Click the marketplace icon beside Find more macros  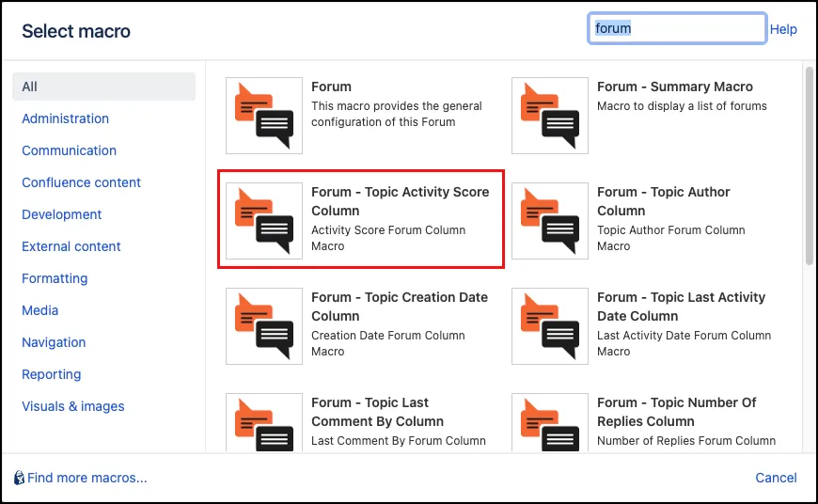point(20,478)
